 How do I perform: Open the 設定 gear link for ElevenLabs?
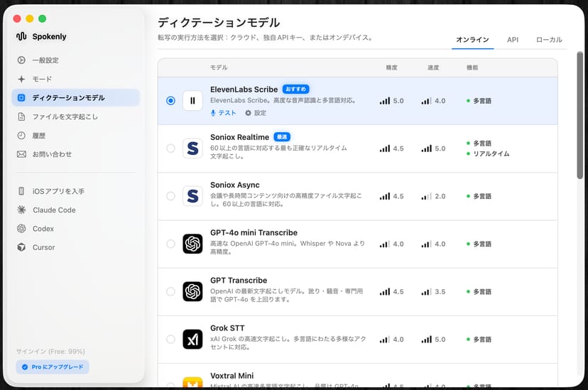pos(256,113)
